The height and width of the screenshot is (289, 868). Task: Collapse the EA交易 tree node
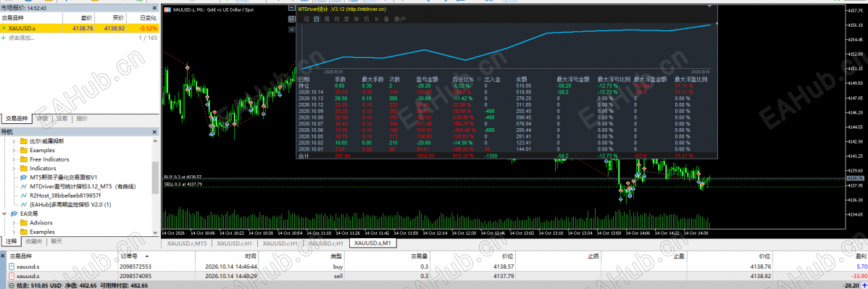pos(4,213)
